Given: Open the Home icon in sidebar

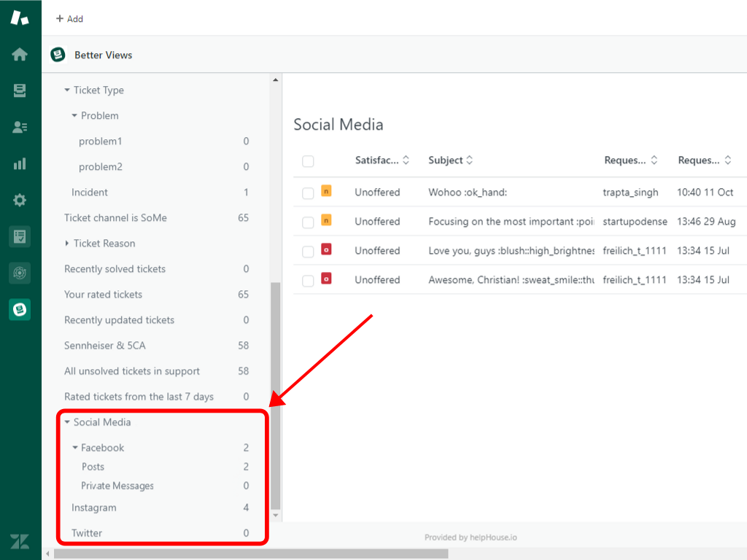Looking at the screenshot, I should [x=20, y=55].
